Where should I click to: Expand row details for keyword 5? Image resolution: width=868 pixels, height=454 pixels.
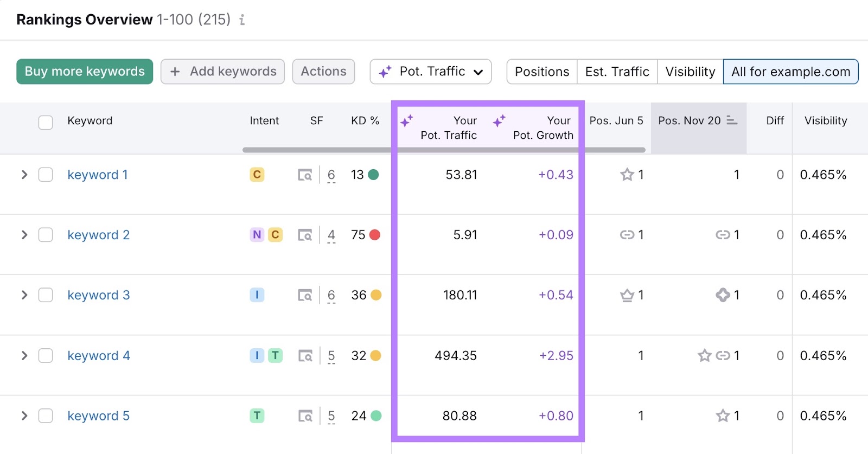(24, 416)
